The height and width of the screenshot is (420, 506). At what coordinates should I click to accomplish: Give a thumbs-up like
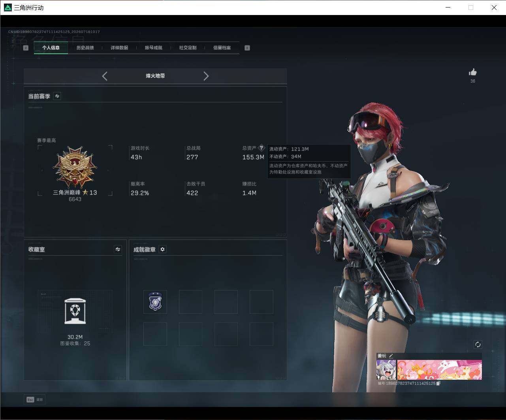click(473, 72)
